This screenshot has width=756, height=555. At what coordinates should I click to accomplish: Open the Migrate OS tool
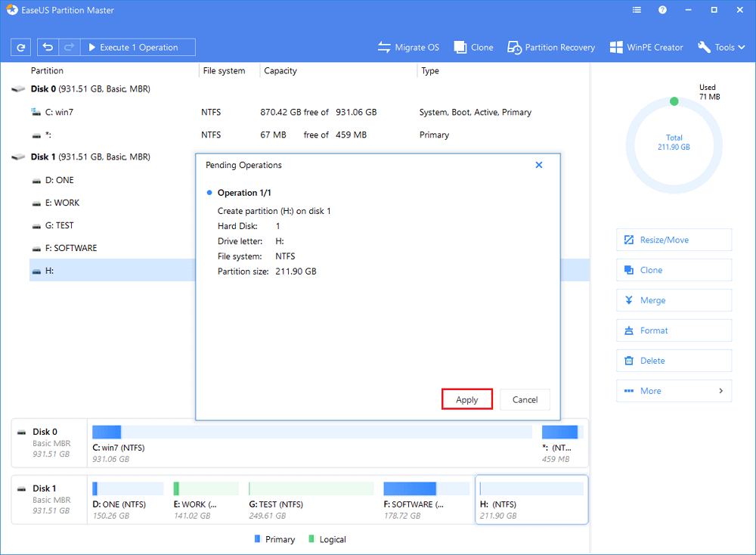coord(408,47)
